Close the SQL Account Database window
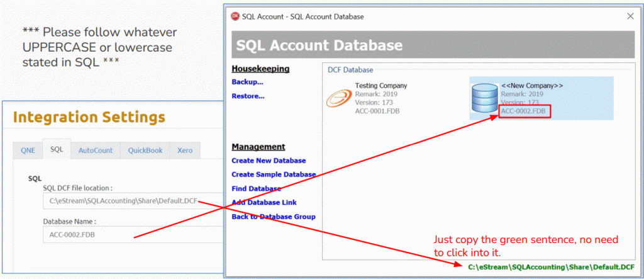The width and height of the screenshot is (644, 279). pyautogui.click(x=630, y=16)
